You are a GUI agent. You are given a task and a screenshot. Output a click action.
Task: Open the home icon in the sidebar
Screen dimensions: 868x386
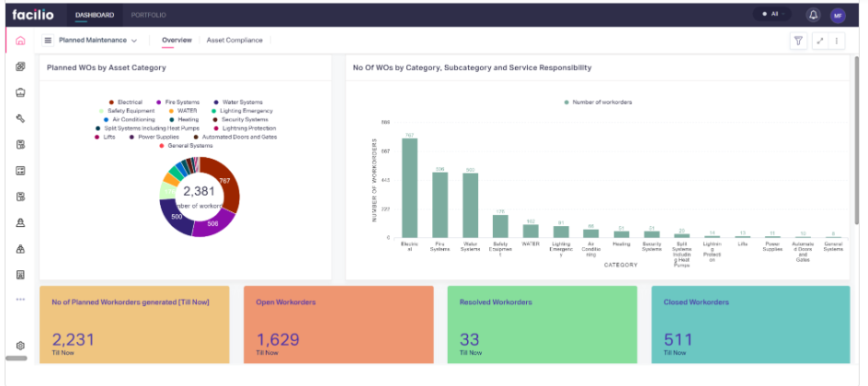(20, 40)
